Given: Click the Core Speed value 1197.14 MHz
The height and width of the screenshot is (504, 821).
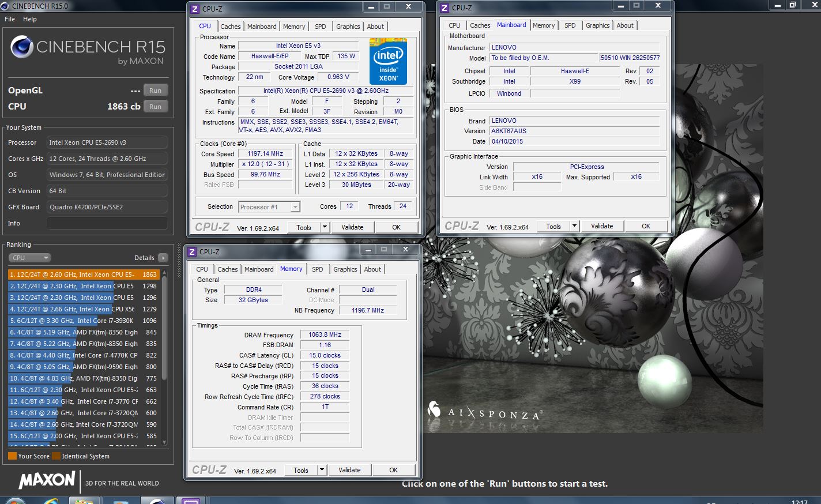Looking at the screenshot, I should pyautogui.click(x=265, y=154).
